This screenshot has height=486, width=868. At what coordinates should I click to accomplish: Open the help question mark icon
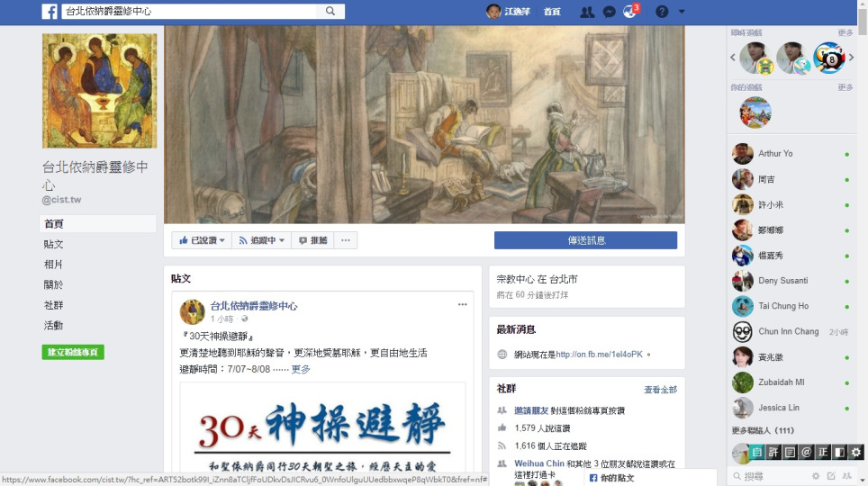tap(662, 12)
